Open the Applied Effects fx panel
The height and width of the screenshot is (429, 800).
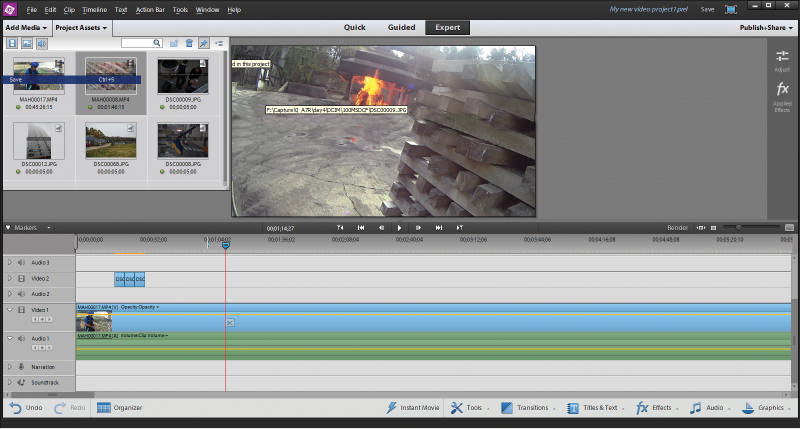tap(782, 97)
